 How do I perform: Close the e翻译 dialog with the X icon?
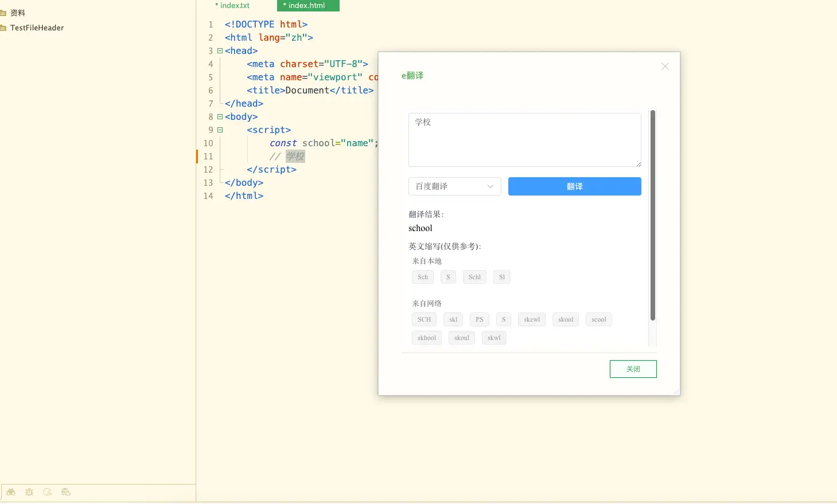665,67
